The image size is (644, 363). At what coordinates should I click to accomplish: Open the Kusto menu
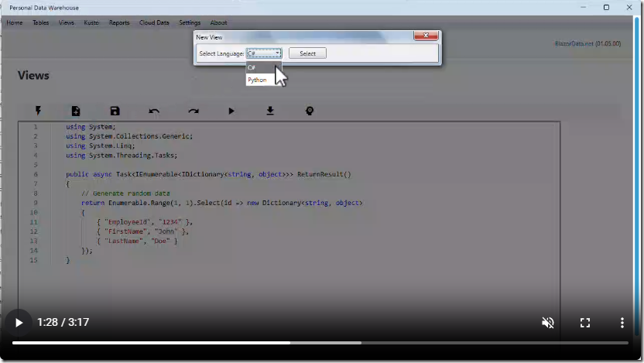click(91, 22)
